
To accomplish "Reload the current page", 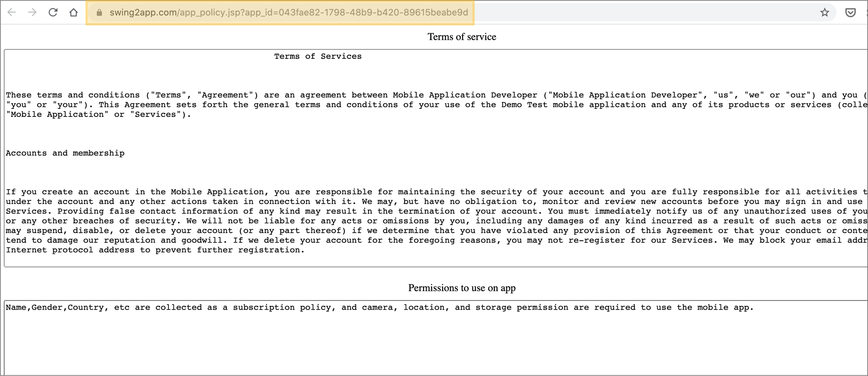I will click(53, 12).
